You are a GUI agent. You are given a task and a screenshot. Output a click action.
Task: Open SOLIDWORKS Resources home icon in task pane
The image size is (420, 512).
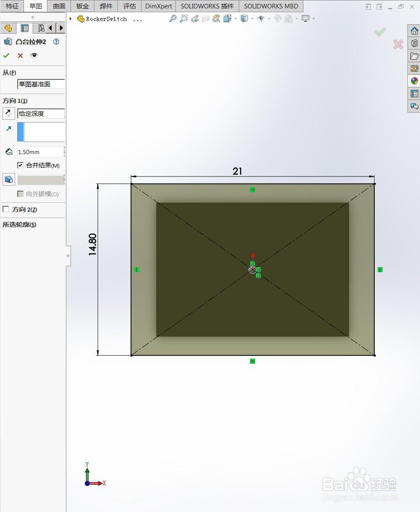(414, 31)
